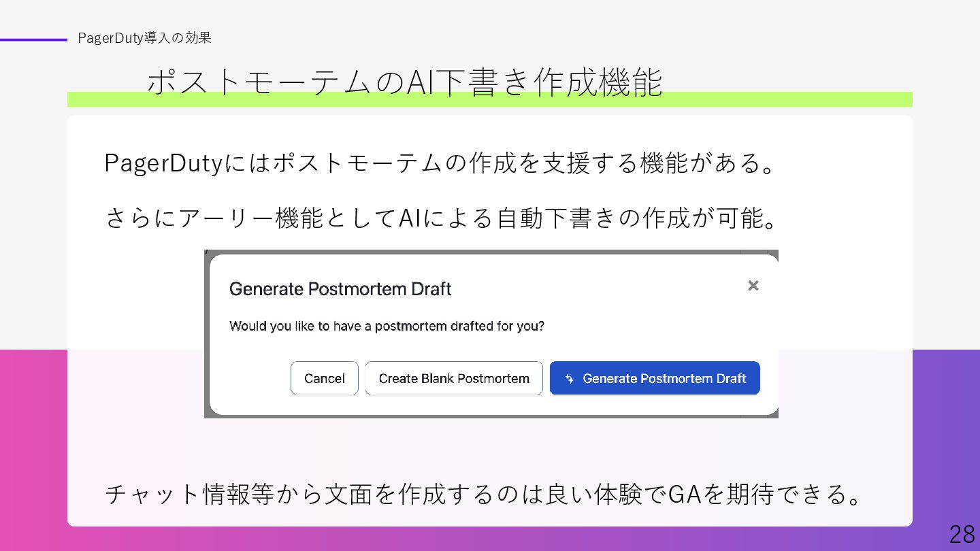Click the slide page number 28
Screen dimensions: 980x551
coord(962,535)
